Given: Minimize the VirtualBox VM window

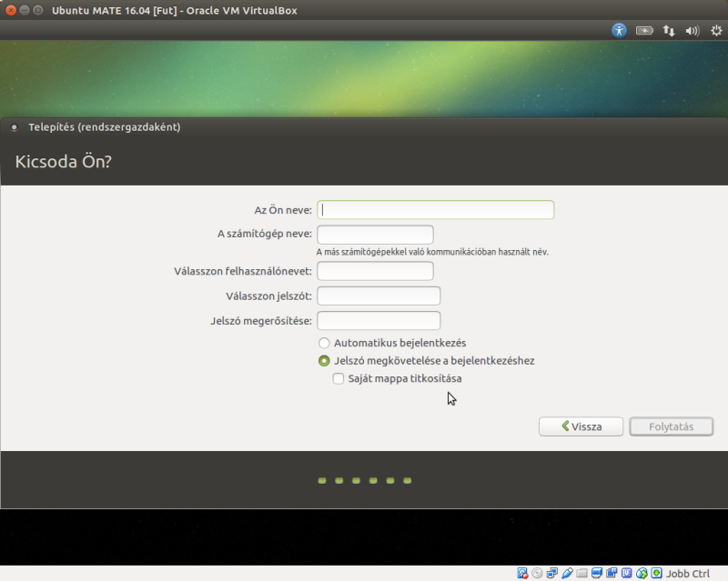Looking at the screenshot, I should (x=25, y=10).
